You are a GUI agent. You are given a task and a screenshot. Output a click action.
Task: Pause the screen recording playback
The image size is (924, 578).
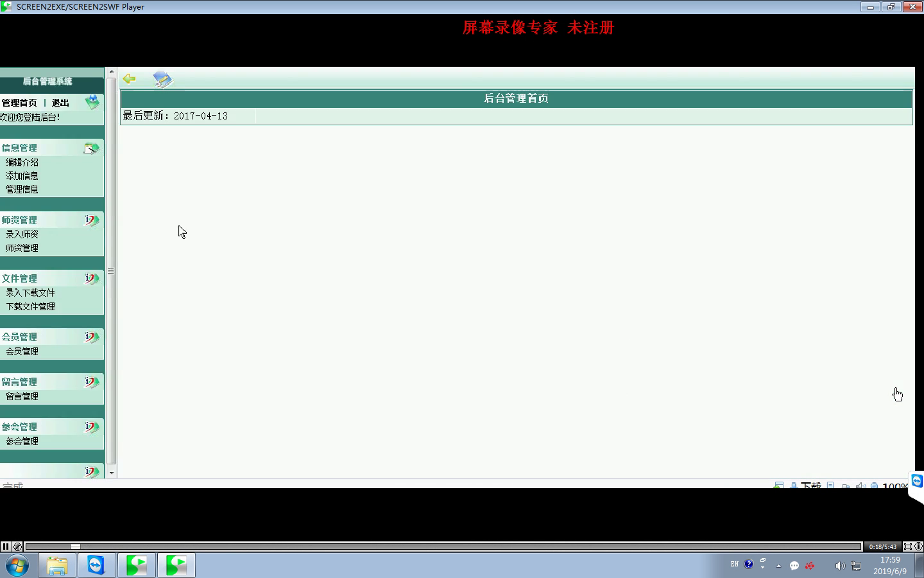click(x=6, y=547)
